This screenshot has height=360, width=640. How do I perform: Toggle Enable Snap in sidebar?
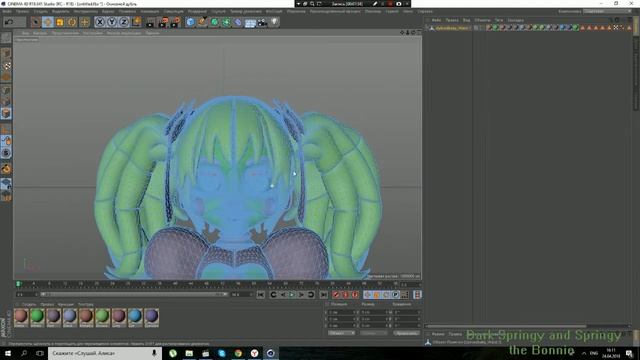[6, 169]
